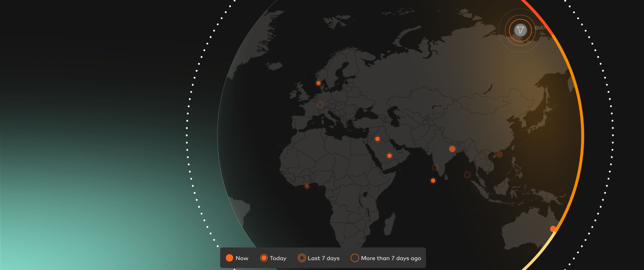Open the funnel filter icon on globe
The image size is (644, 270).
(x=520, y=30)
